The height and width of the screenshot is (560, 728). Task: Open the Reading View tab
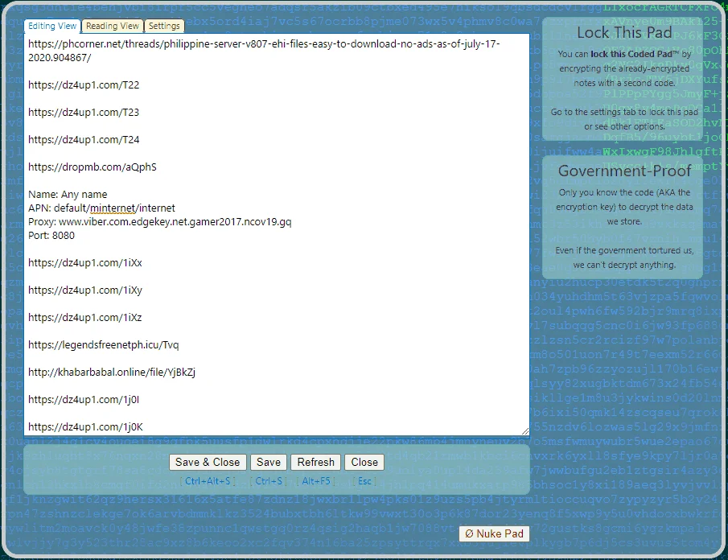(113, 26)
